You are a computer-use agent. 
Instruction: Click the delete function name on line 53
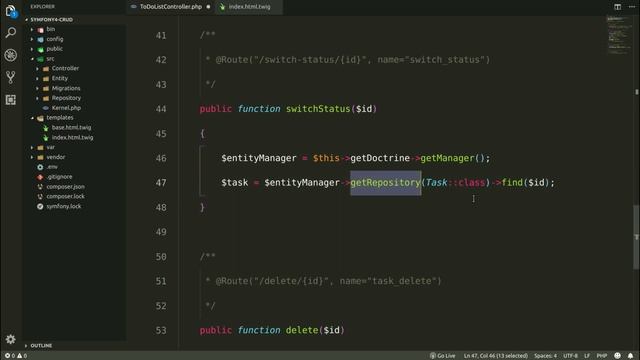(x=302, y=330)
